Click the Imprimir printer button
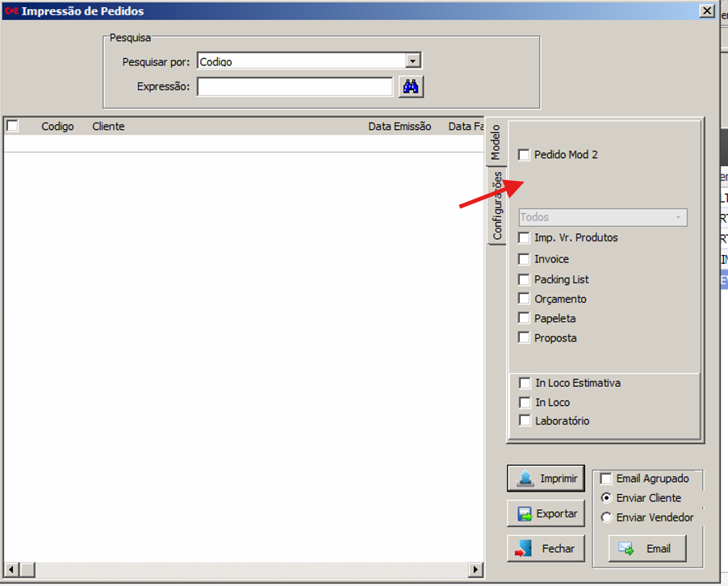 [546, 478]
